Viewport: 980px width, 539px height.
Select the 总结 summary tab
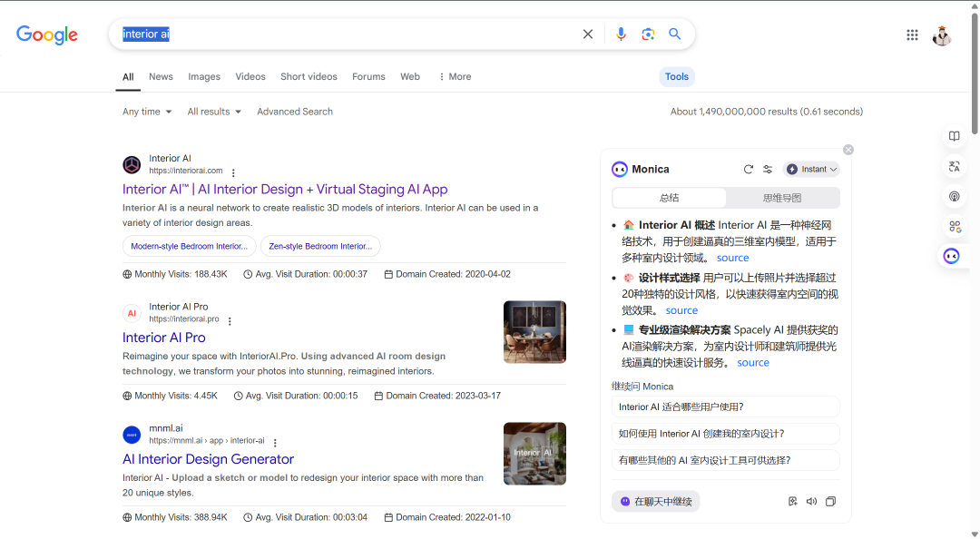point(670,198)
